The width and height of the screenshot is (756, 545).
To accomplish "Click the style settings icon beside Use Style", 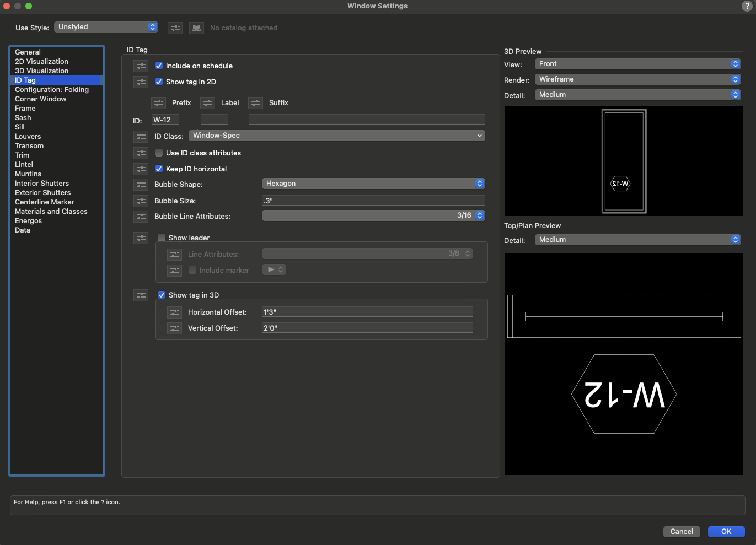I will (x=175, y=28).
